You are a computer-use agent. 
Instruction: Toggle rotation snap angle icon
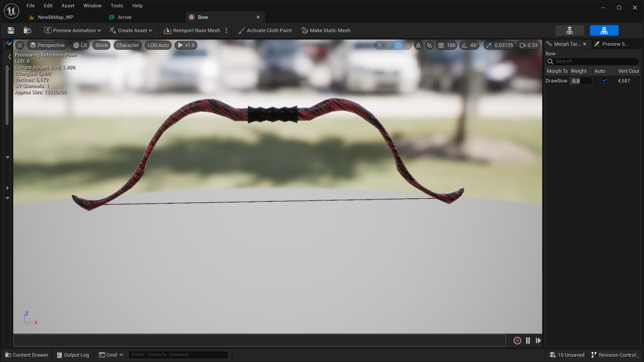[465, 45]
